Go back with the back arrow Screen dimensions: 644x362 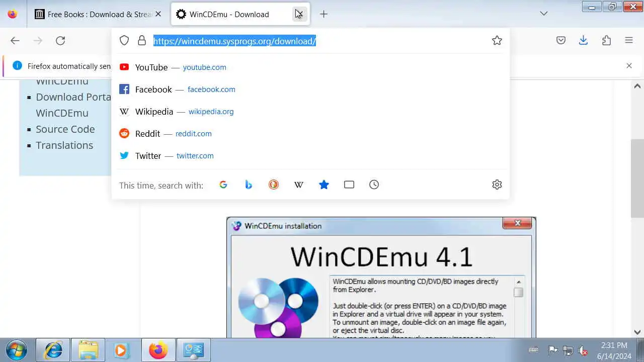pyautogui.click(x=15, y=41)
